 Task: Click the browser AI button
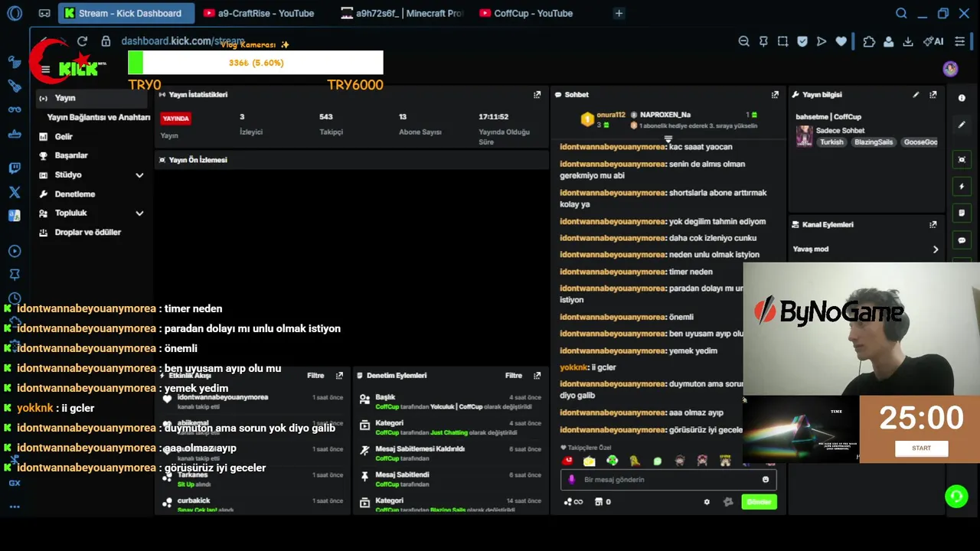click(x=933, y=41)
